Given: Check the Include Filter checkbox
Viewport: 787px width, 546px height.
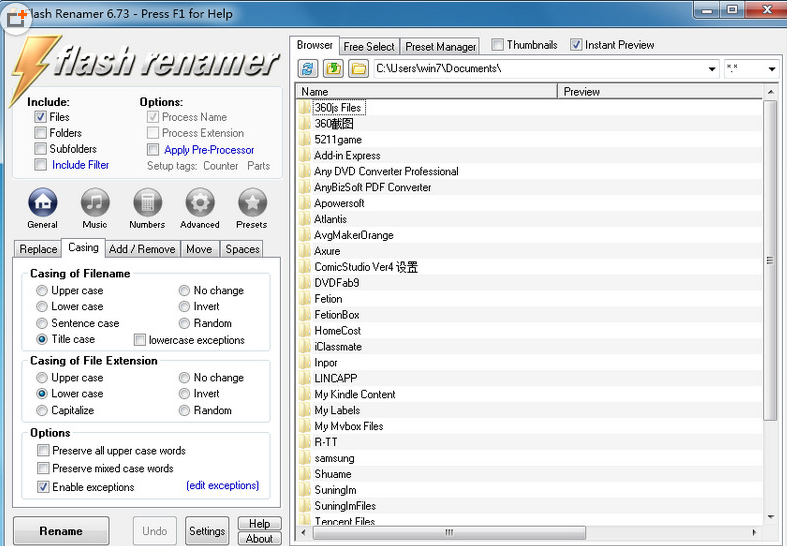Looking at the screenshot, I should [40, 165].
